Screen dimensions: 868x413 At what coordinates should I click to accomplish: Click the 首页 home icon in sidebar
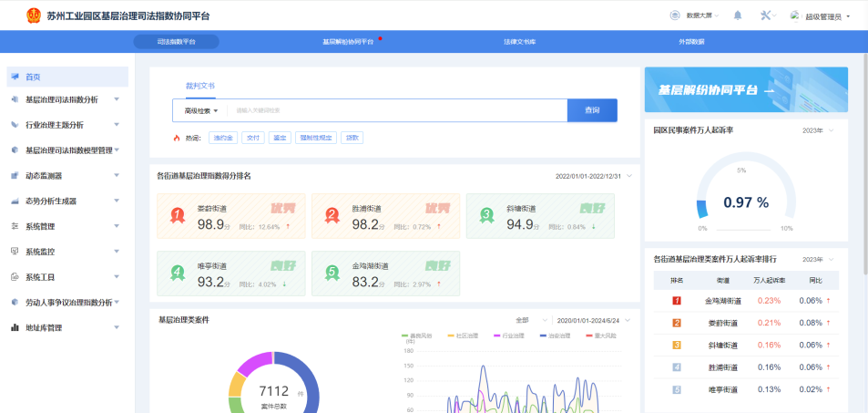tap(15, 77)
